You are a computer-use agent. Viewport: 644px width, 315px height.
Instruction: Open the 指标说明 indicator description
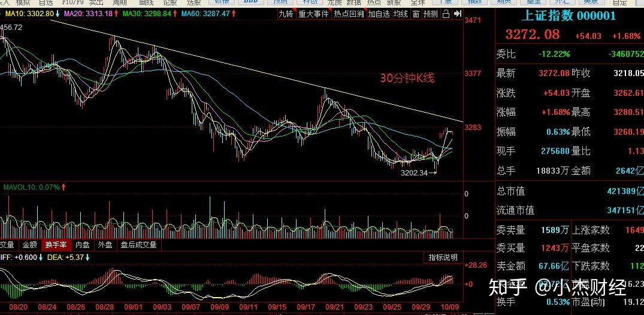443,257
